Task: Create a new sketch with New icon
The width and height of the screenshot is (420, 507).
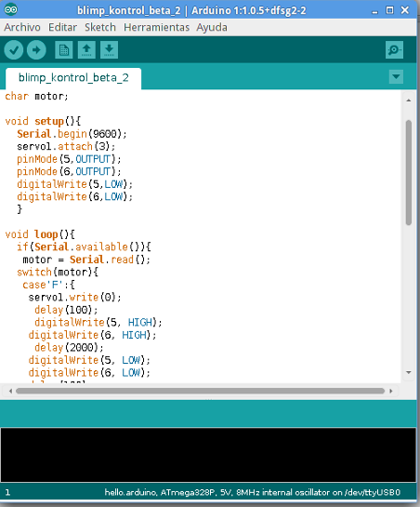Action: click(63, 50)
